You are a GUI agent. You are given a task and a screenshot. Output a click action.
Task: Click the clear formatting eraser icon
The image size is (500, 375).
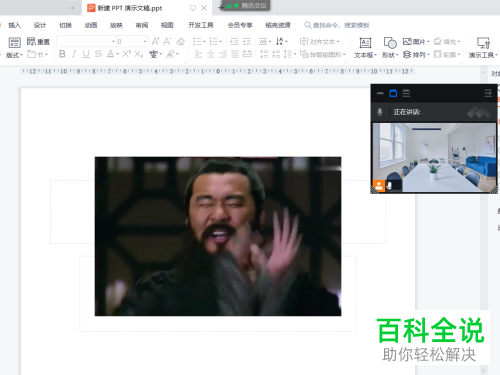(180, 41)
